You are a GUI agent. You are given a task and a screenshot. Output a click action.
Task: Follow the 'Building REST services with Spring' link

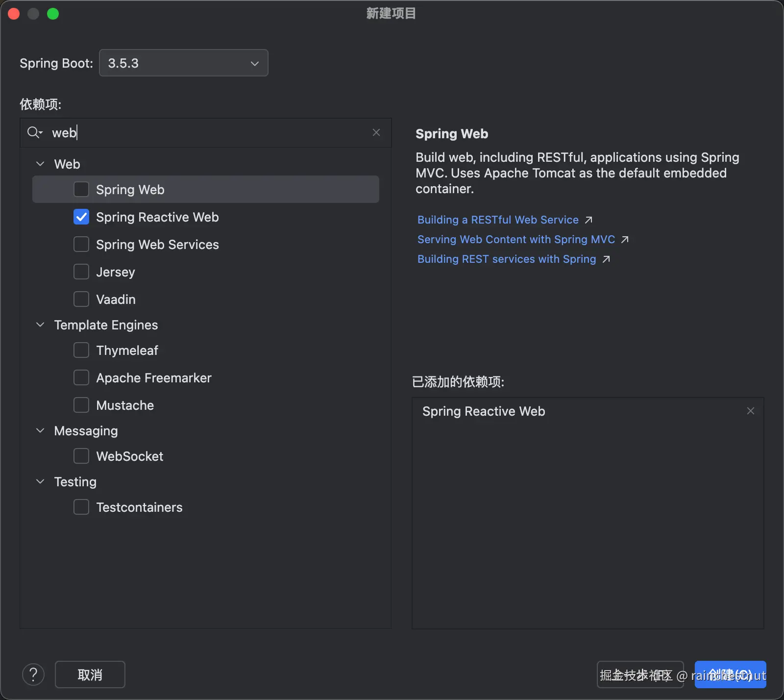tap(514, 259)
